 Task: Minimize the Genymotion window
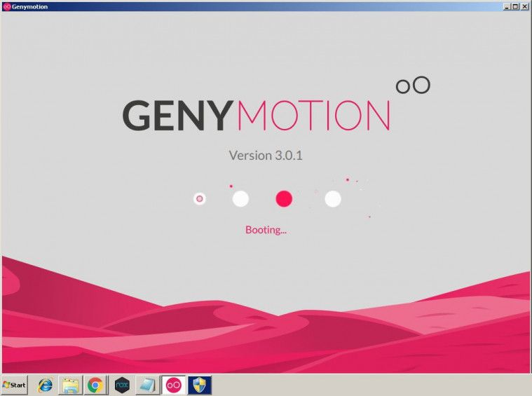coord(507,6)
